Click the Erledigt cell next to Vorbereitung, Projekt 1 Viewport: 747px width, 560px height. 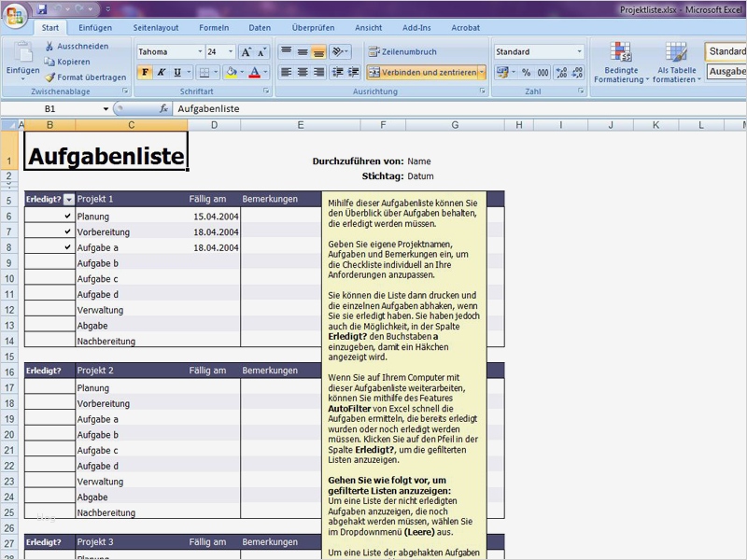click(49, 231)
